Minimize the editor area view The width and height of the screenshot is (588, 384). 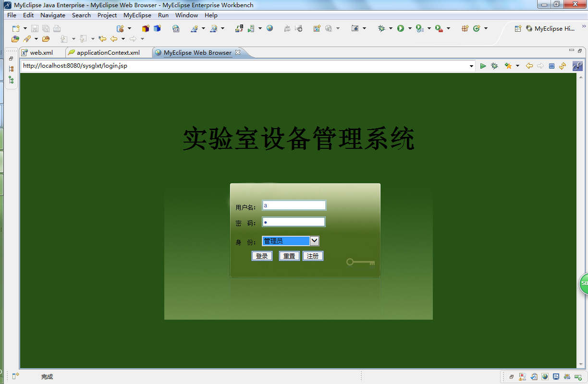coord(572,50)
